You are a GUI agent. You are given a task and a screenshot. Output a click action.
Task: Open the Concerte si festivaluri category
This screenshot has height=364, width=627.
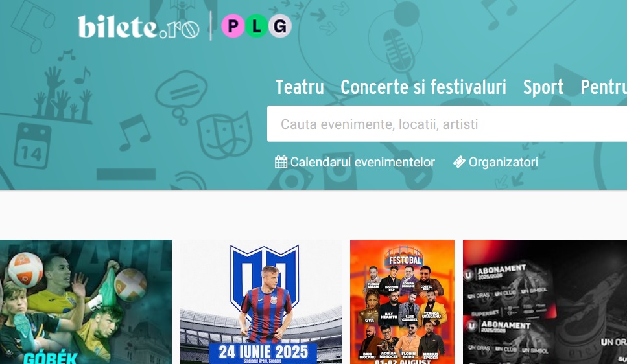[423, 87]
